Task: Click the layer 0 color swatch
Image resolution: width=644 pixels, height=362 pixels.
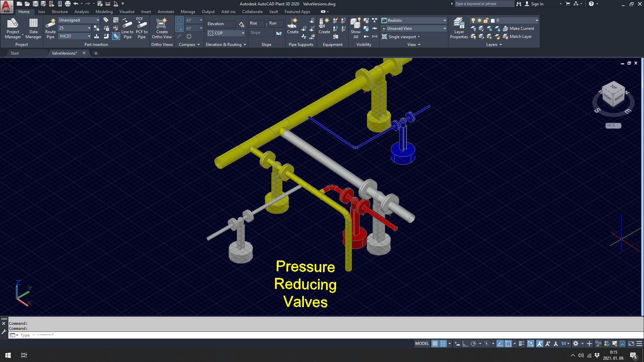Action: pos(493,20)
